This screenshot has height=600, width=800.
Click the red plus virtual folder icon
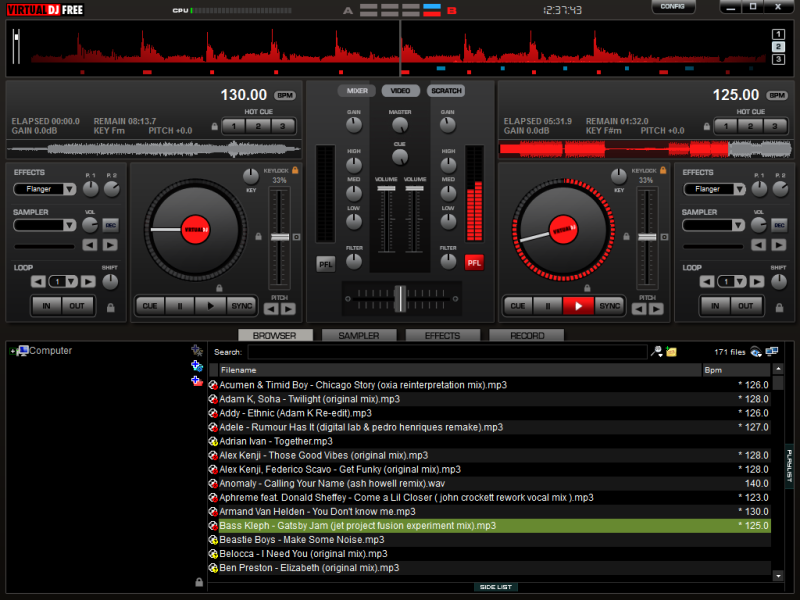196,381
